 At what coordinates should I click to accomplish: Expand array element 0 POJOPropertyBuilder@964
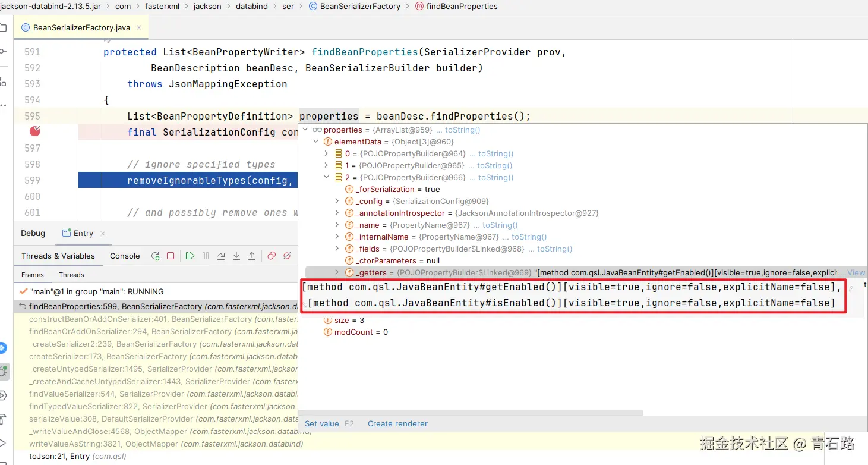pos(326,153)
